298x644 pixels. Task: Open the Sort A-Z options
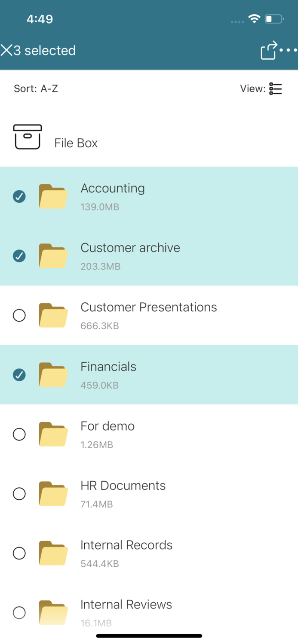pyautogui.click(x=36, y=89)
